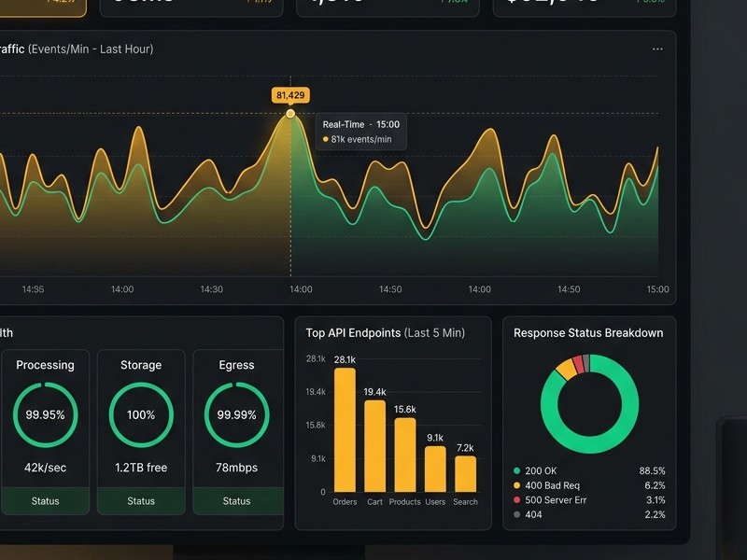Open Status under Storage card
This screenshot has height=560, width=747.
coord(141,501)
